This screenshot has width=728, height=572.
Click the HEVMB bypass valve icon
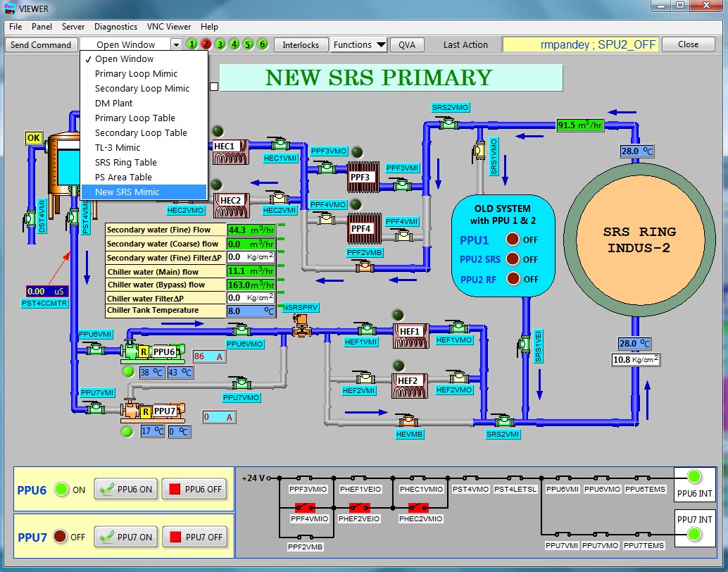point(408,421)
